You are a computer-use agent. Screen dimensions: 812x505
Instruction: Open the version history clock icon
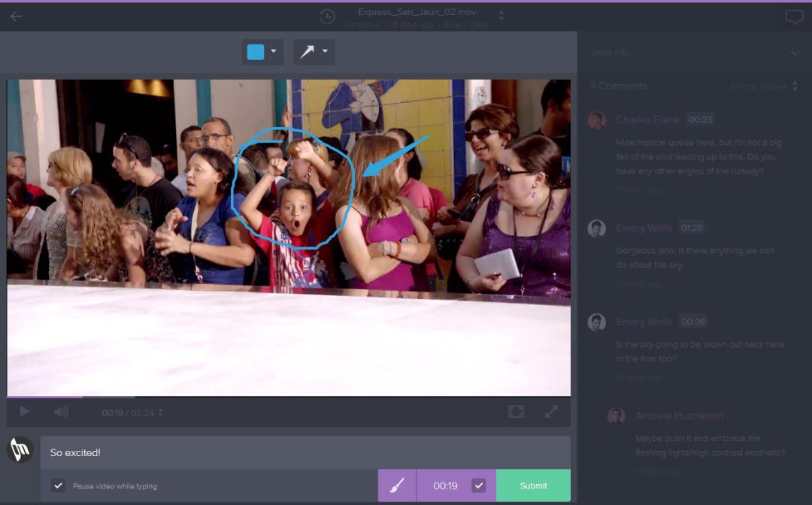pos(327,17)
